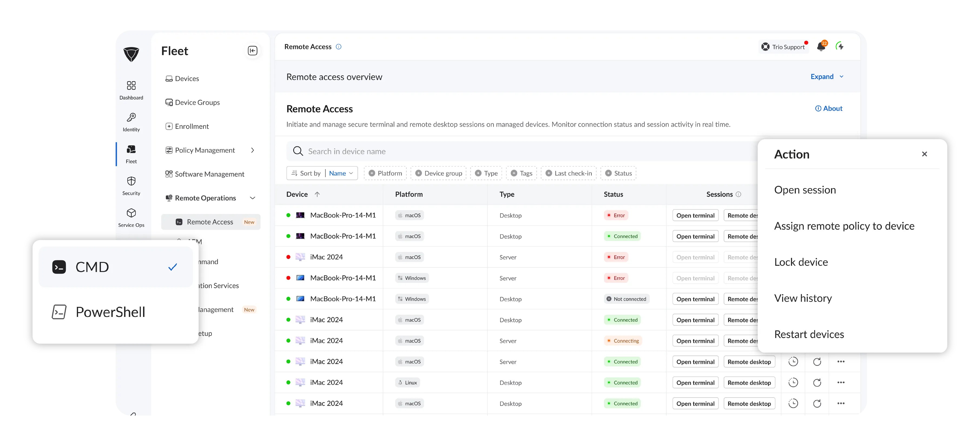Open the three-dots menu in last row
The image size is (980, 446).
pos(841,404)
